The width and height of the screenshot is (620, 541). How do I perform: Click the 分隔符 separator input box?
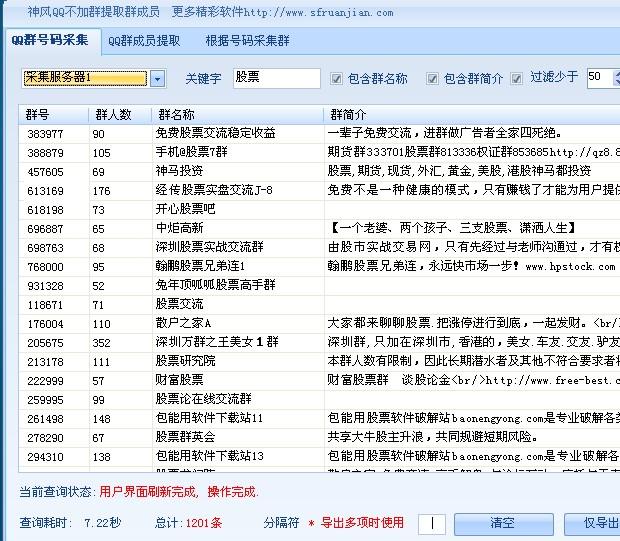click(x=432, y=523)
